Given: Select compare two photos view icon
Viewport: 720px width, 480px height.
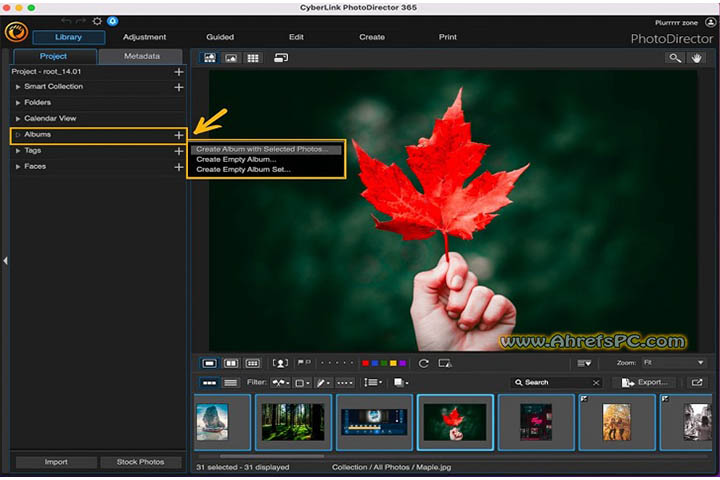Looking at the screenshot, I should [x=231, y=363].
